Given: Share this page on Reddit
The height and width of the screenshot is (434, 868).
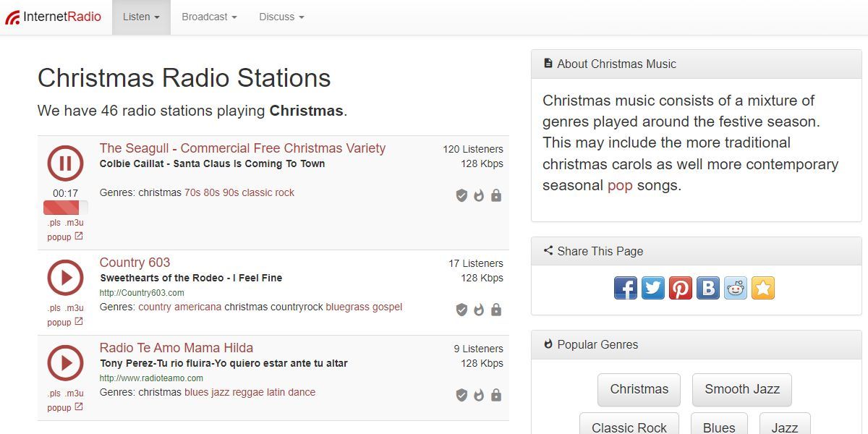Looking at the screenshot, I should pyautogui.click(x=736, y=288).
